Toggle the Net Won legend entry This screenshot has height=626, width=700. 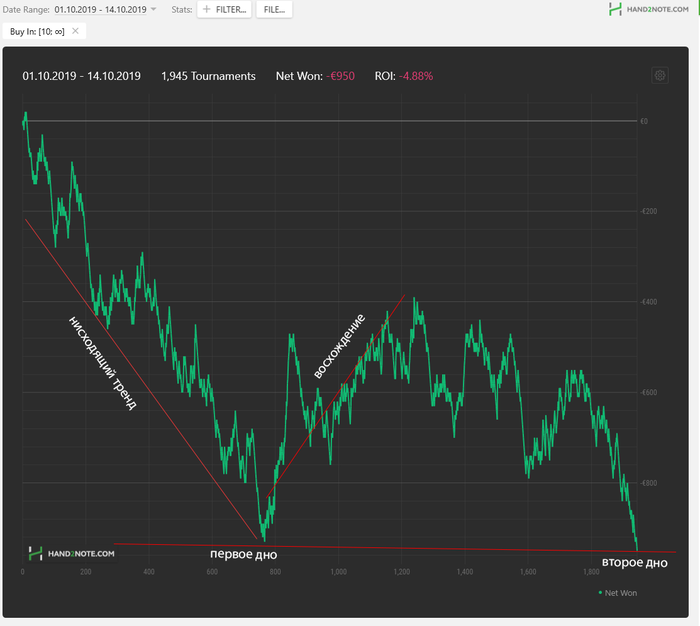[x=618, y=593]
